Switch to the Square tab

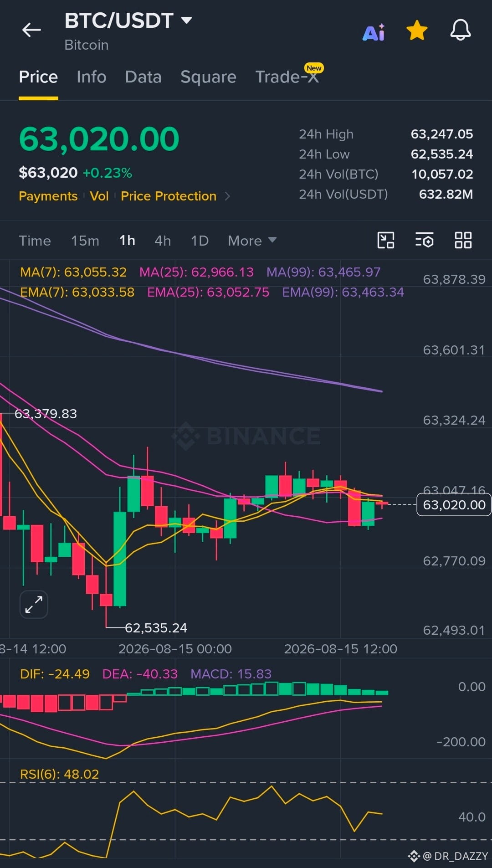[x=208, y=77]
